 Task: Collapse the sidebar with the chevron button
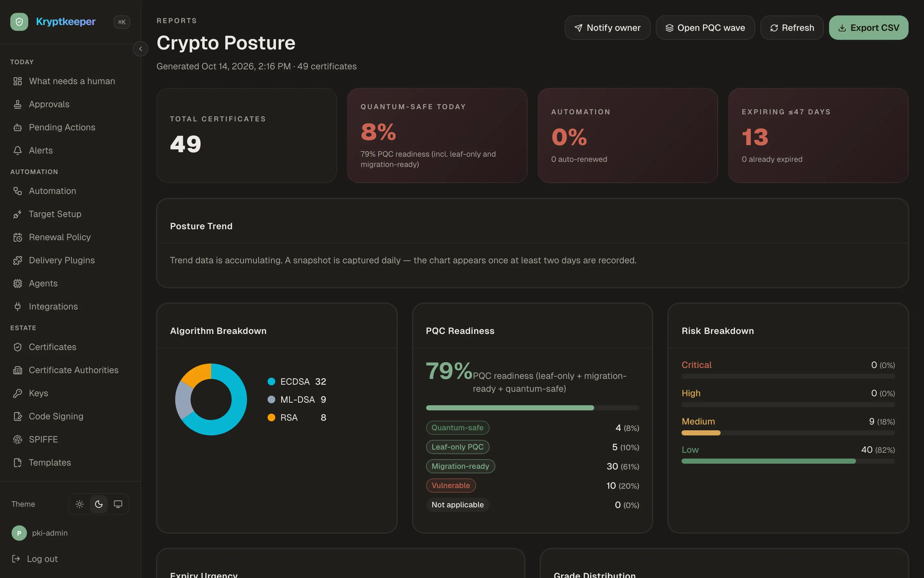point(141,49)
